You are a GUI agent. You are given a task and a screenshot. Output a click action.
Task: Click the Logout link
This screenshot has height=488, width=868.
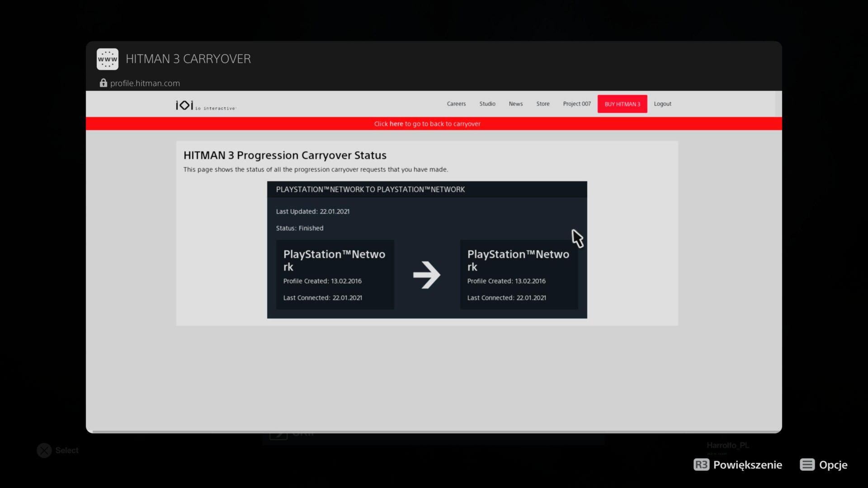coord(662,104)
